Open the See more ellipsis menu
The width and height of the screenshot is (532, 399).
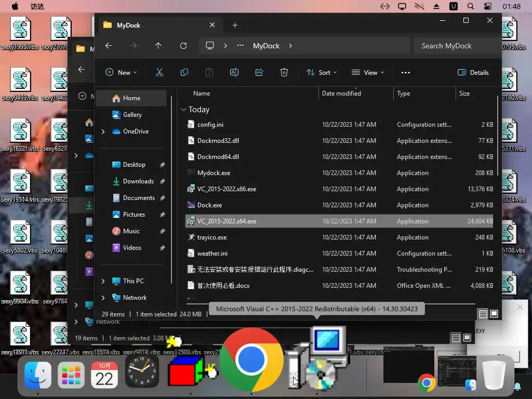(405, 72)
